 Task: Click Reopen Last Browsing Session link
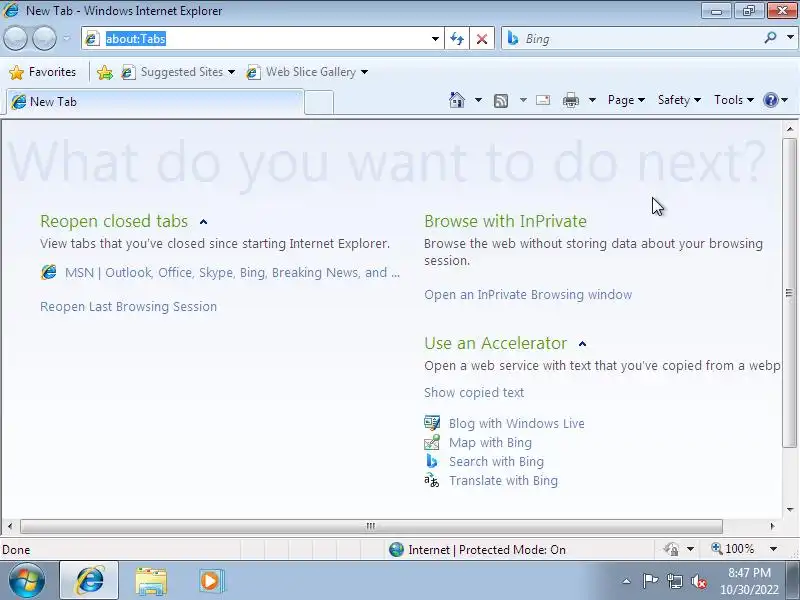129,307
